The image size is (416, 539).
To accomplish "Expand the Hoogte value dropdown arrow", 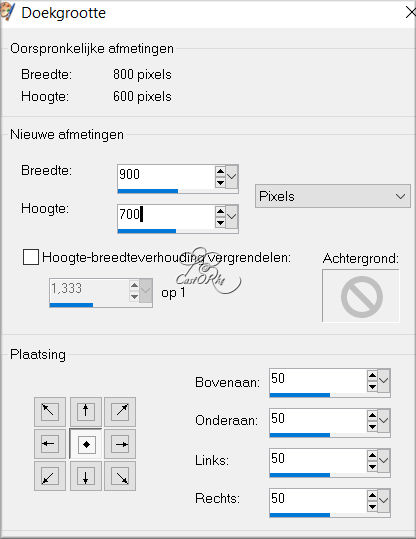I will coord(232,217).
